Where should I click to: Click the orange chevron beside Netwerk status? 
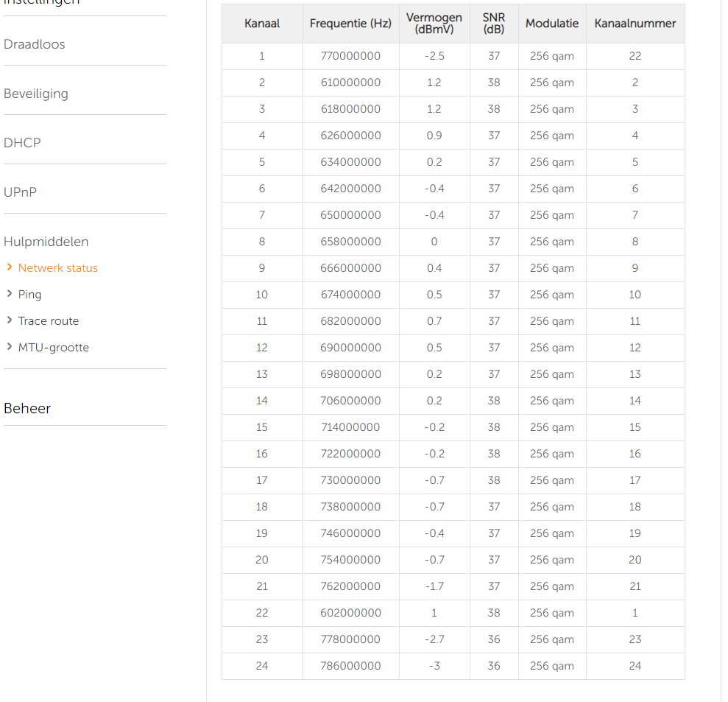[10, 267]
